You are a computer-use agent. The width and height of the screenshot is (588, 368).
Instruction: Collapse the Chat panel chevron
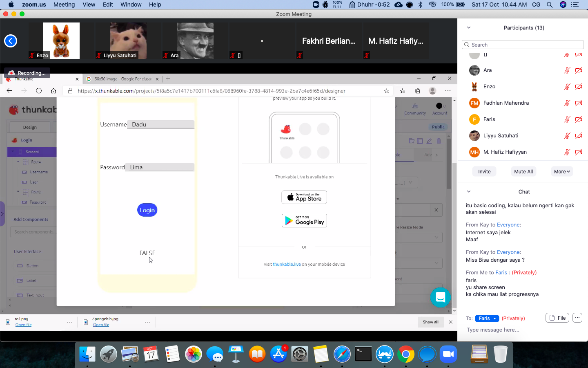469,191
